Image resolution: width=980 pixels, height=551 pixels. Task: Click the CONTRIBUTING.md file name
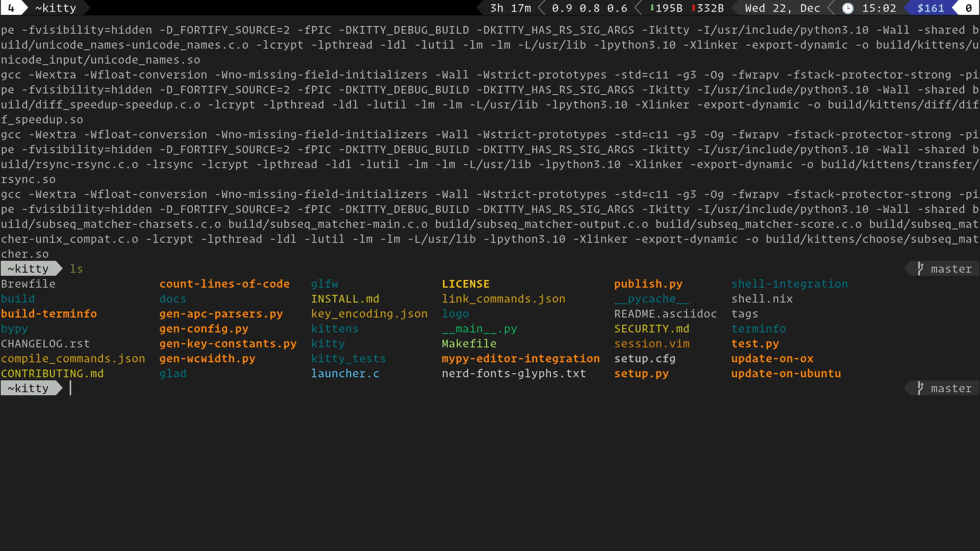(x=52, y=373)
